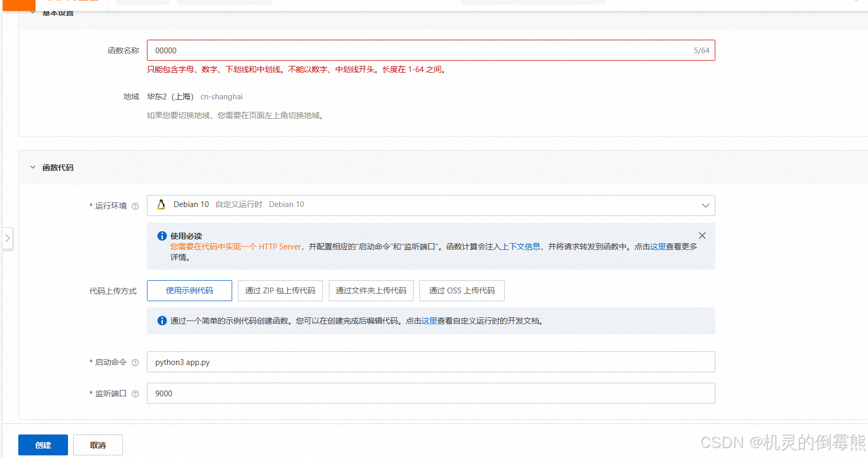Click the 函数名称 field label

[x=123, y=50]
